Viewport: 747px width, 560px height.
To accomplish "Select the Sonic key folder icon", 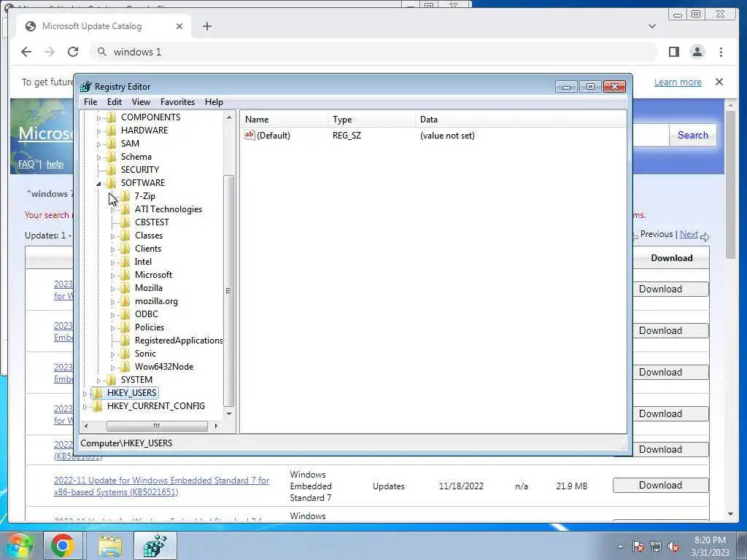I will tap(125, 354).
